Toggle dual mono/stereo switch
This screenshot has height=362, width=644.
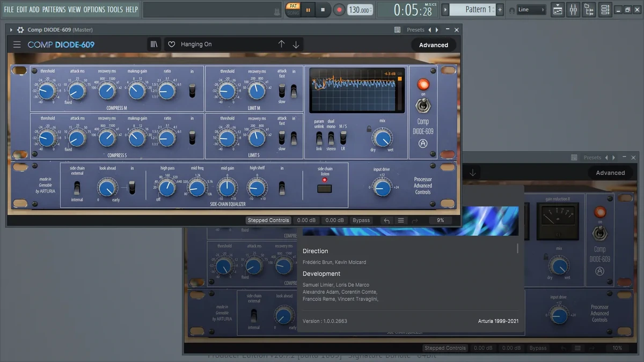[331, 138]
